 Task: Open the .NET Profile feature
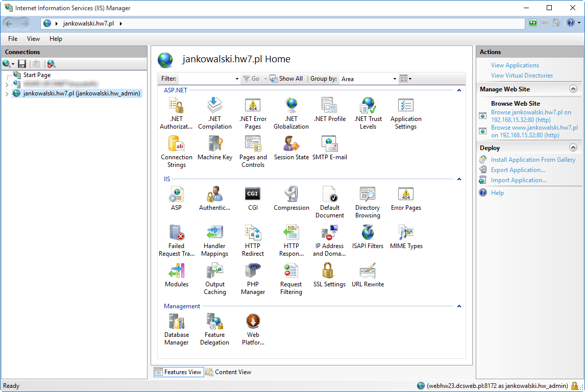coord(329,110)
